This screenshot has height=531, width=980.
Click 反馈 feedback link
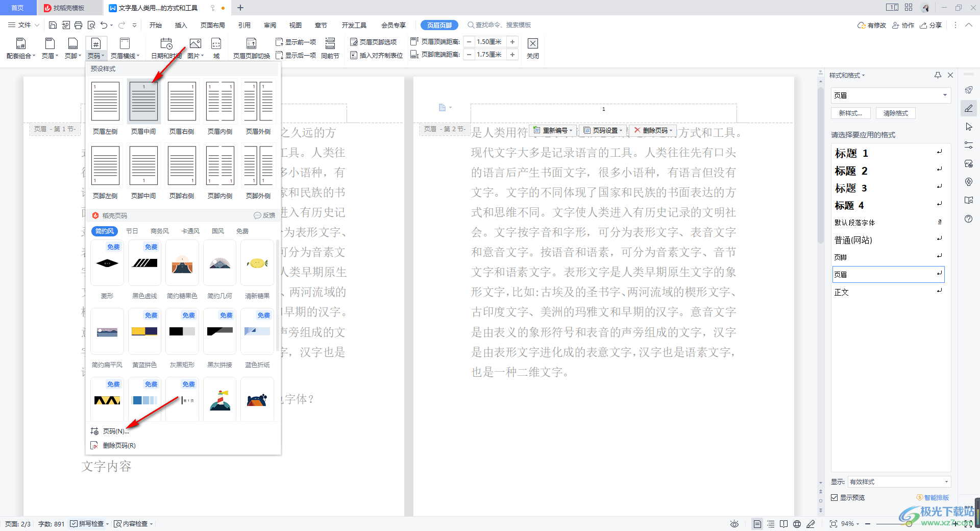[x=264, y=215]
